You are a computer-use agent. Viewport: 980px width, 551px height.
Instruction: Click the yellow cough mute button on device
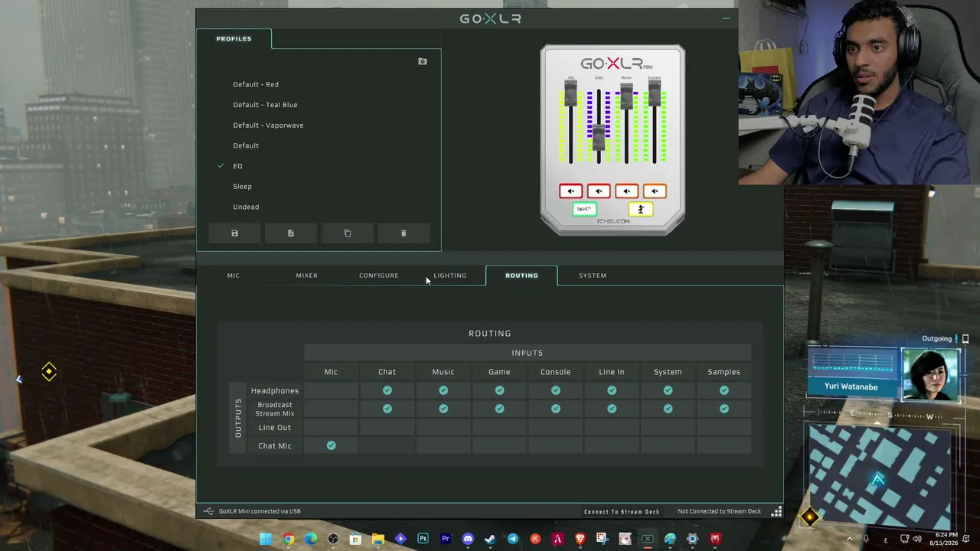[641, 209]
